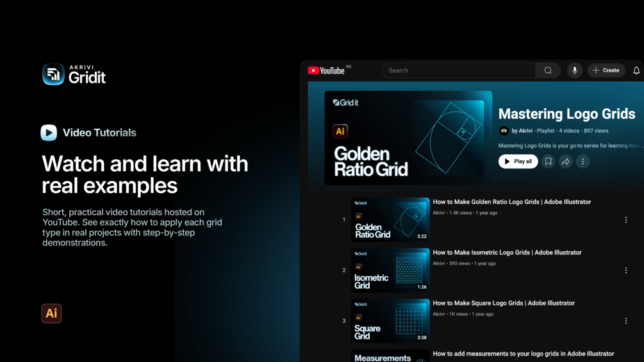Screen dimensions: 644x362
Task: Click the Akrivi Gridit logo icon
Action: click(53, 74)
